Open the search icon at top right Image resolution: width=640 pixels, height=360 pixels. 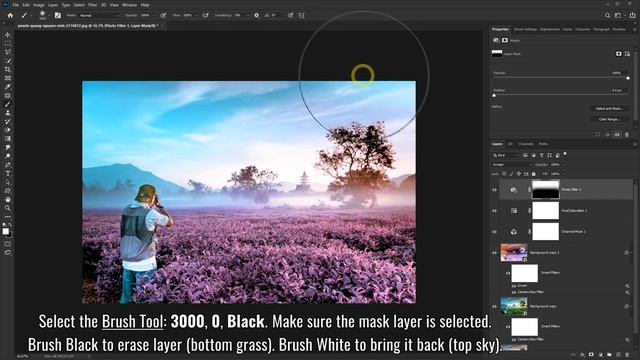tap(607, 16)
